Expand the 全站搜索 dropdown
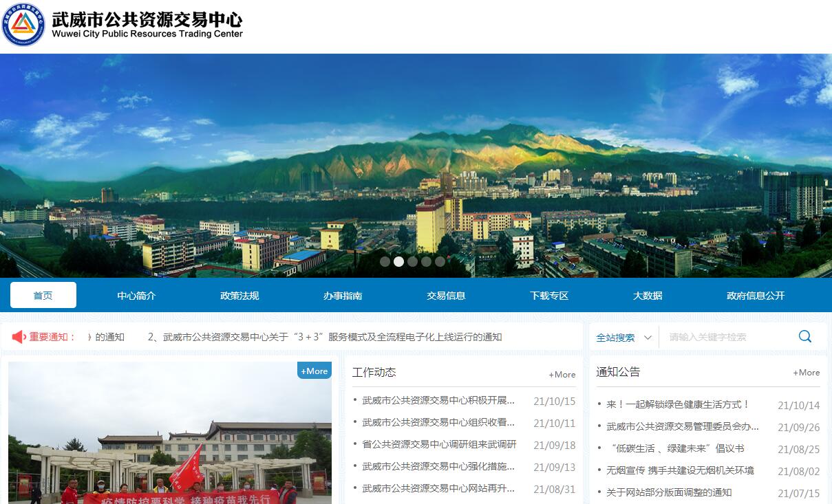 tap(623, 337)
